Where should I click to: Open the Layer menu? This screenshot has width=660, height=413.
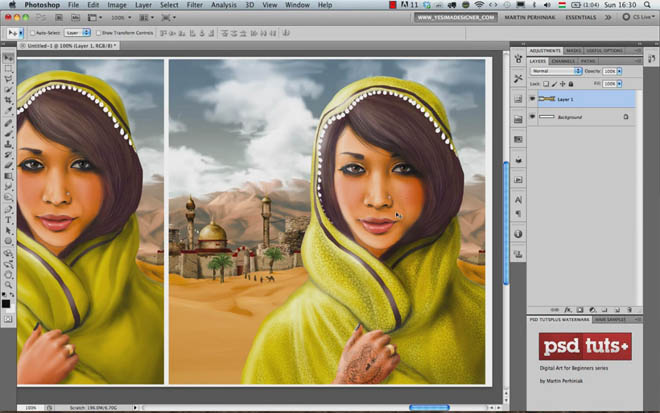coord(143,5)
